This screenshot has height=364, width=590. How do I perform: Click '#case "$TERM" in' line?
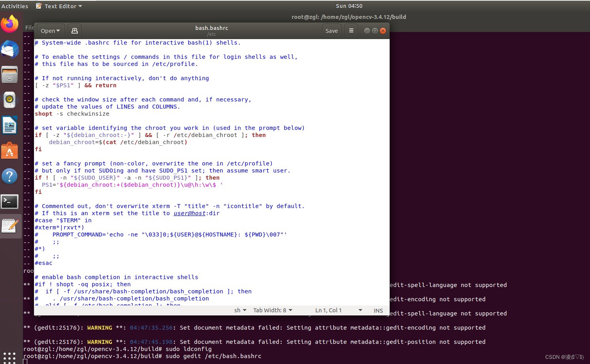(x=63, y=220)
